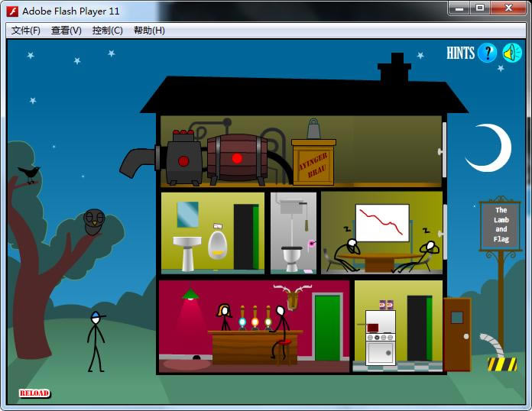Expand the 帮助(H) menu
Viewport: 532px width, 411px height.
point(148,31)
